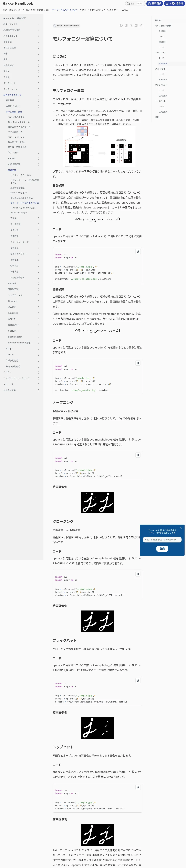Viewport: 186px width, 868px height.
Task: Copy the cv2.dilate code block
Action: 138,251
